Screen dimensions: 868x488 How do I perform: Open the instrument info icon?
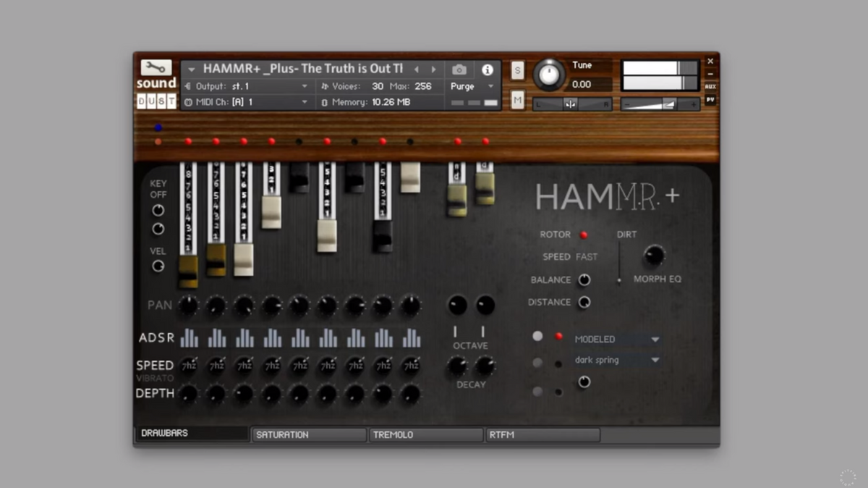pyautogui.click(x=488, y=70)
